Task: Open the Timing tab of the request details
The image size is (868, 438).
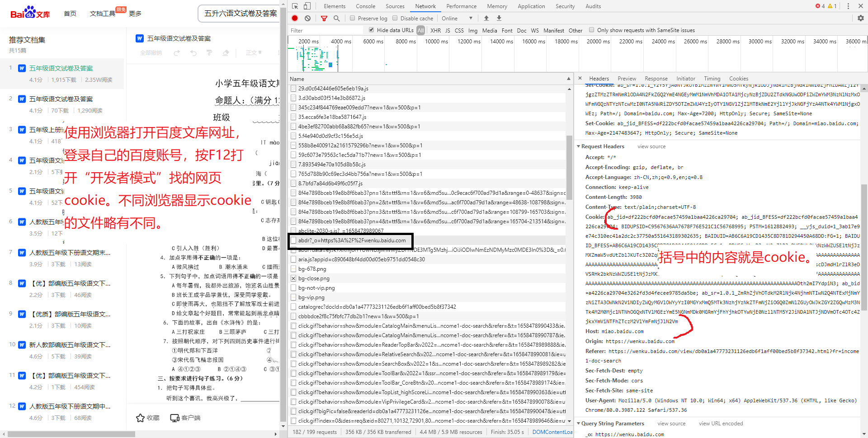Action: pyautogui.click(x=712, y=78)
